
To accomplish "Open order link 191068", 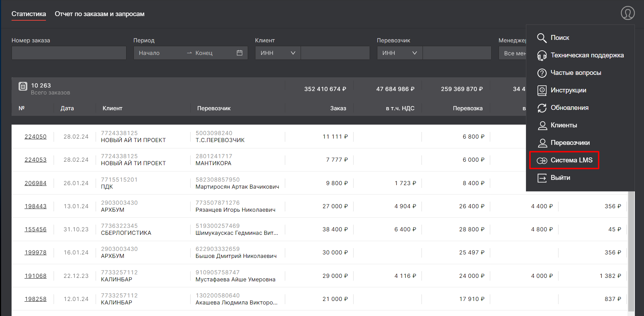I will (35, 276).
